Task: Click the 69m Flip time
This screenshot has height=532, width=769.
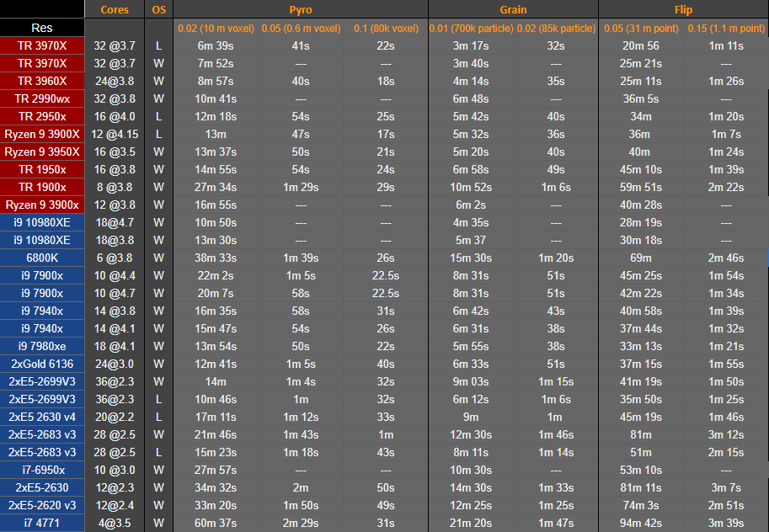Action: [641, 258]
